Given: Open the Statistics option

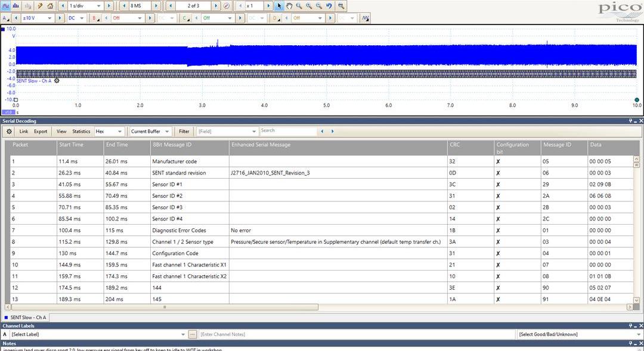Looking at the screenshot, I should (81, 131).
